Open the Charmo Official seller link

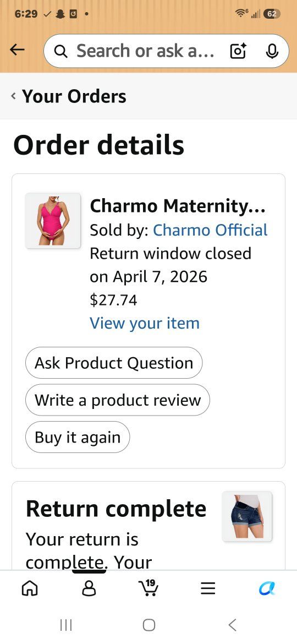pos(210,230)
